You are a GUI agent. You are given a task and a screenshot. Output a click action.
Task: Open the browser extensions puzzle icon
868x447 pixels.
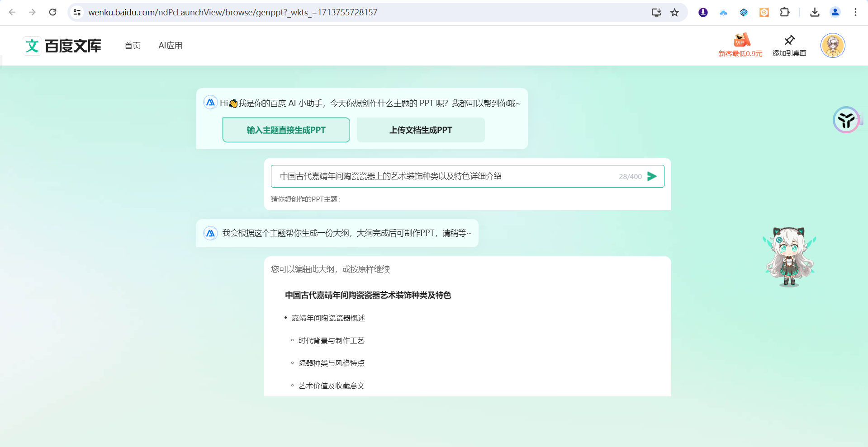[785, 12]
